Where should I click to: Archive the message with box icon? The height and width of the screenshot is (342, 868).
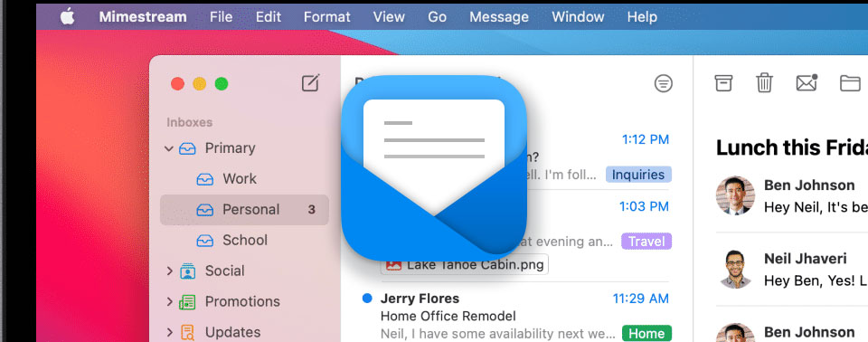723,83
